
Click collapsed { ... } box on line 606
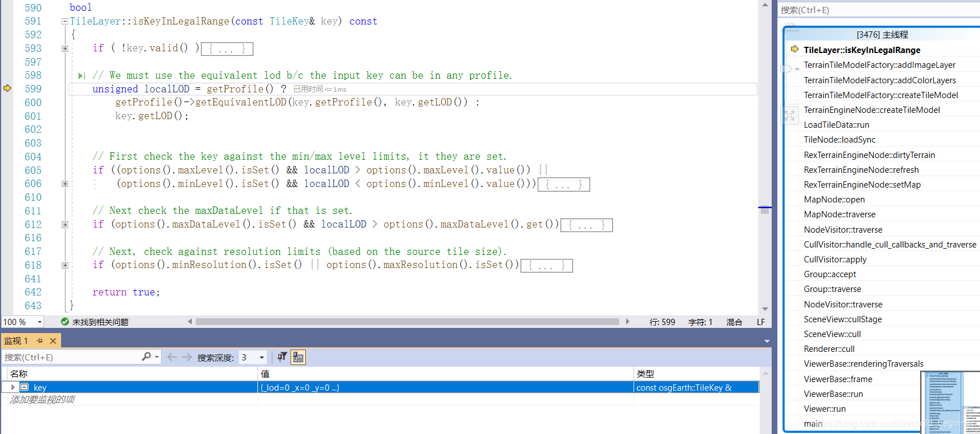(x=564, y=185)
